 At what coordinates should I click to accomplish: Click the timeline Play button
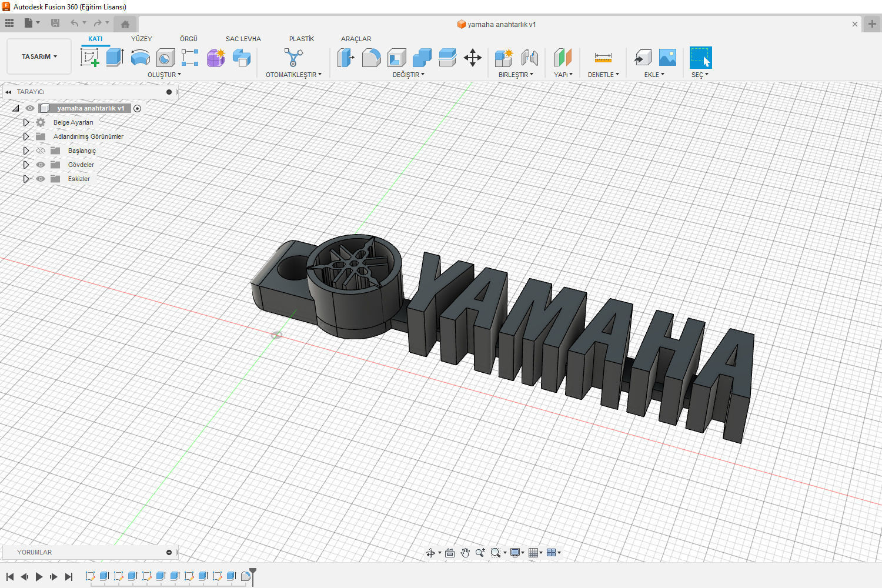[x=39, y=577]
